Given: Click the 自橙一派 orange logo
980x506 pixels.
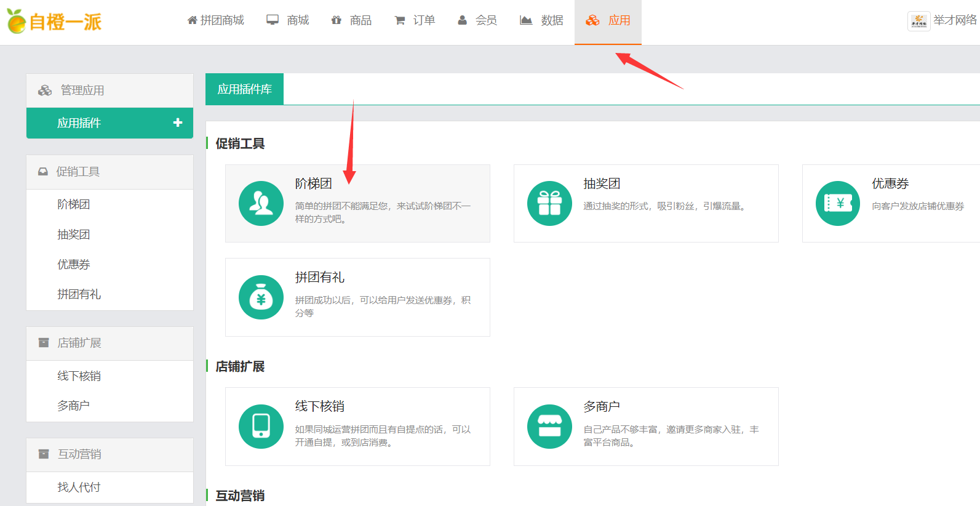Looking at the screenshot, I should (54, 22).
